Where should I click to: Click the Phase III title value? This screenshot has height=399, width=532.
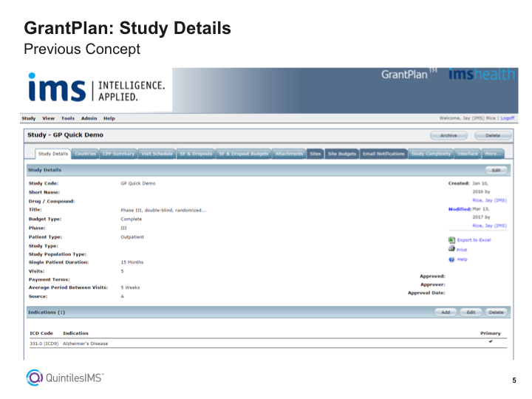[163, 210]
